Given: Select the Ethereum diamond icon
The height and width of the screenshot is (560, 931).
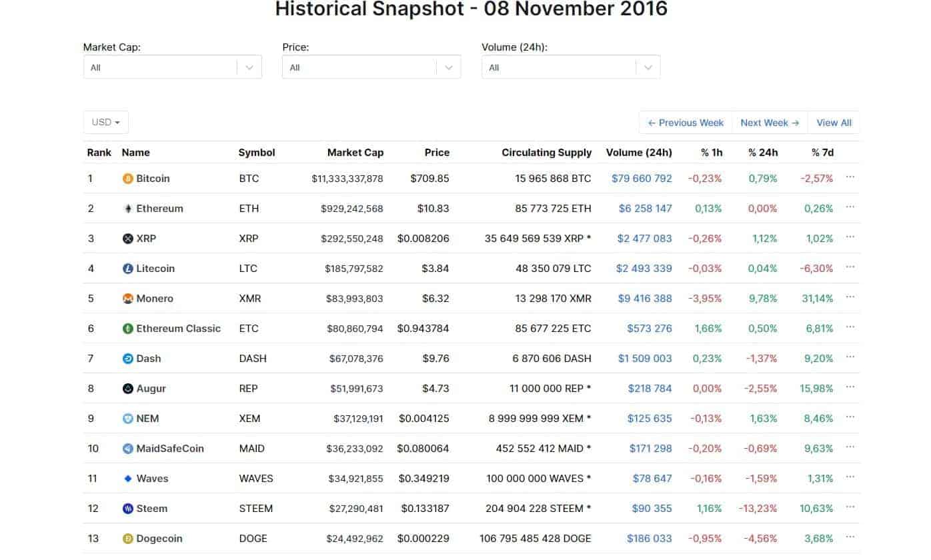Looking at the screenshot, I should click(x=127, y=209).
